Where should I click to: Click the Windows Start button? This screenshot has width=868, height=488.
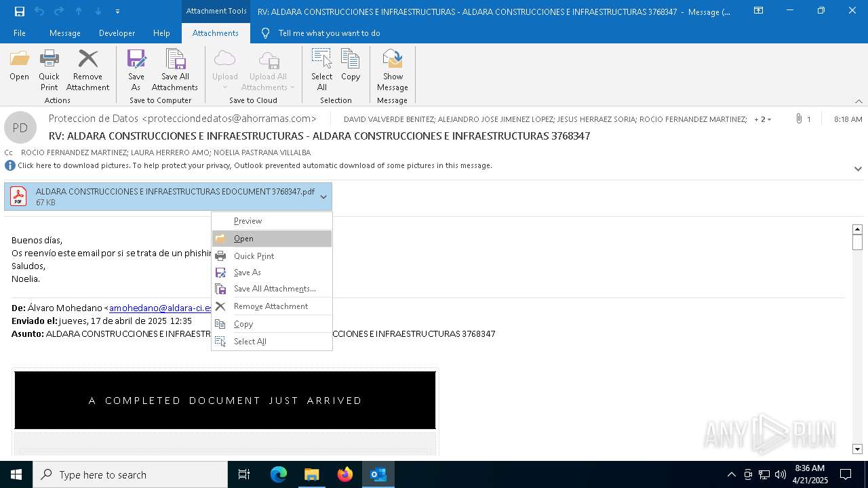(x=16, y=474)
